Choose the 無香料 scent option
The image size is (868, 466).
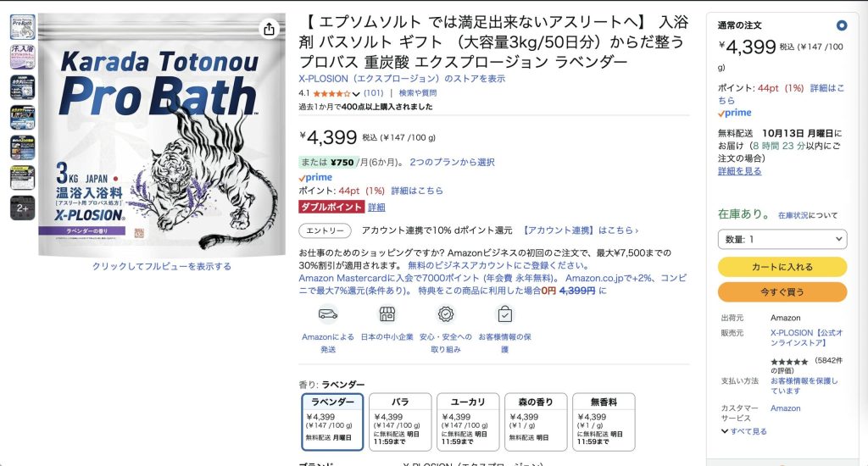(x=604, y=422)
